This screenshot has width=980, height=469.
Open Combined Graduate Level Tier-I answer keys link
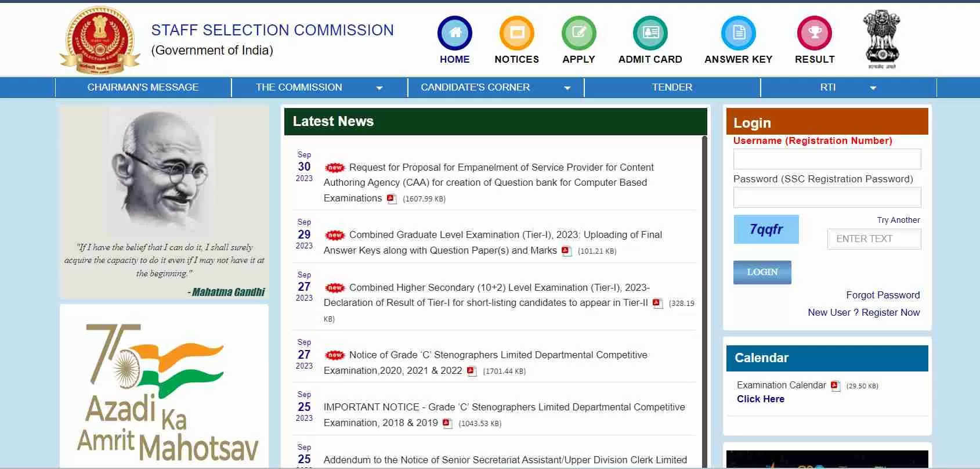click(493, 243)
